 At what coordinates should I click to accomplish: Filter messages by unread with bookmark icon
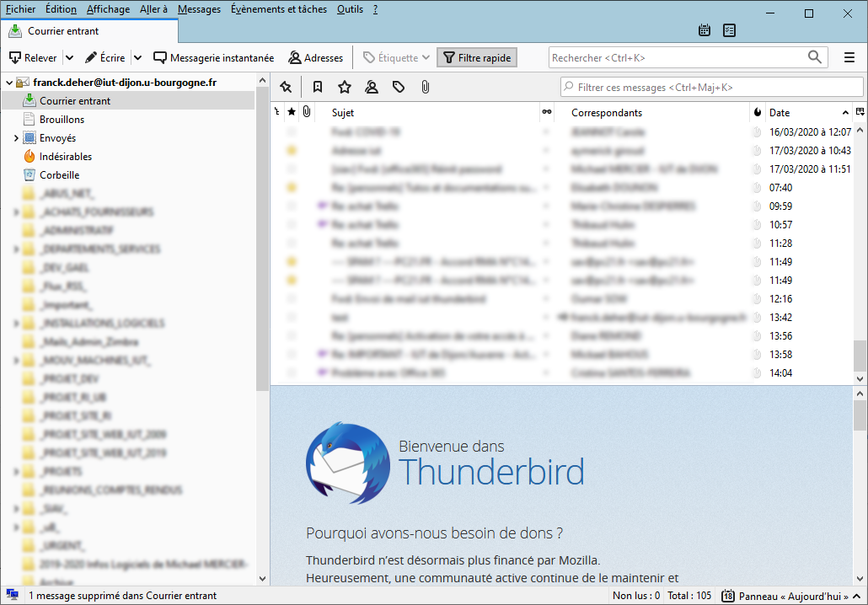(317, 86)
